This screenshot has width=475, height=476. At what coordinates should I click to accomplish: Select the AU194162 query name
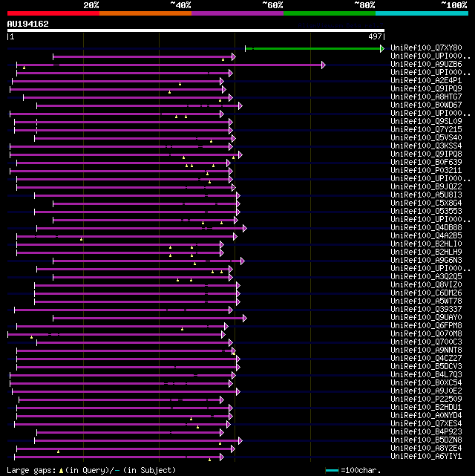click(28, 24)
